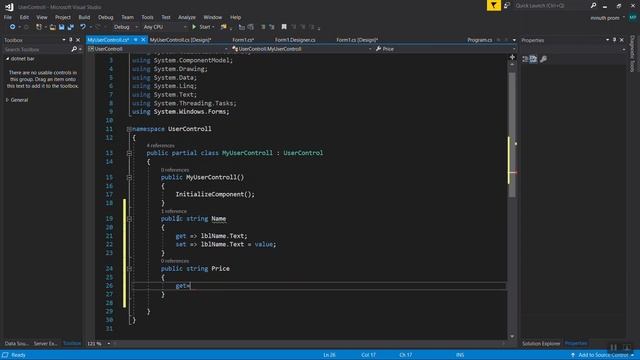
Task: Click the 4 references CodeLens link
Action: pos(160,146)
